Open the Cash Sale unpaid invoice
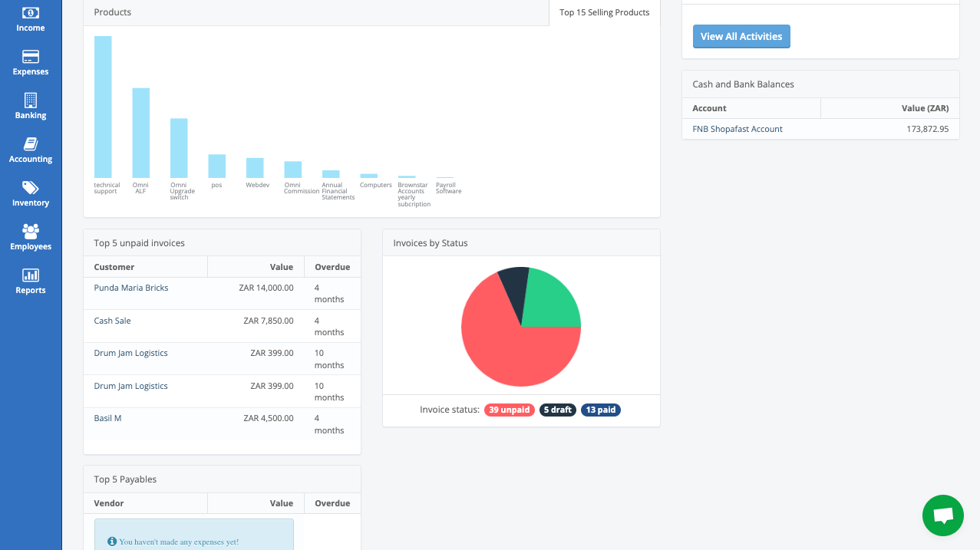980x550 pixels. tap(112, 320)
